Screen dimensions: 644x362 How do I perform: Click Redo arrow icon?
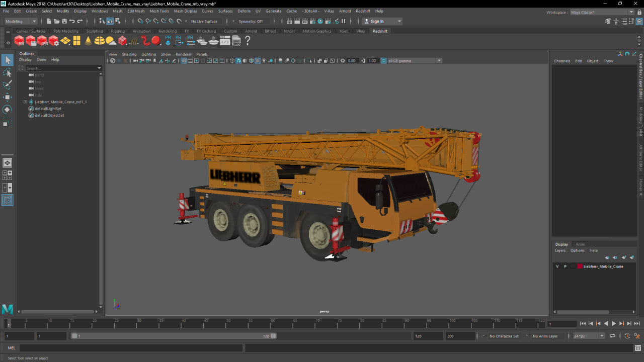click(x=79, y=21)
